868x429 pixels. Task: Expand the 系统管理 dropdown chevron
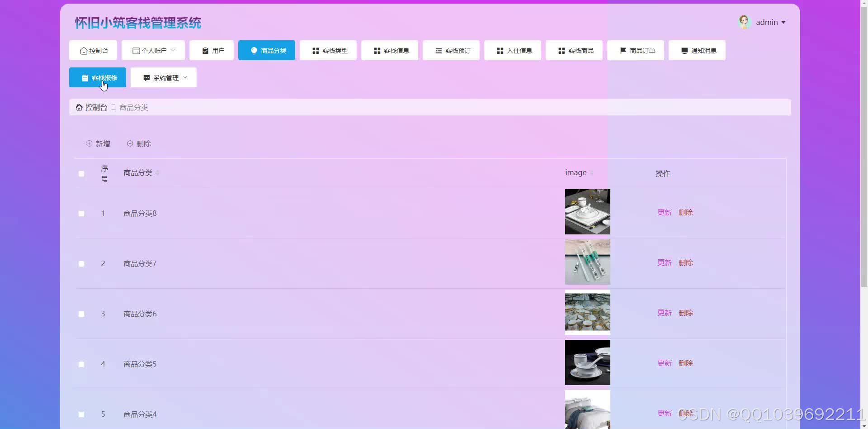(185, 77)
